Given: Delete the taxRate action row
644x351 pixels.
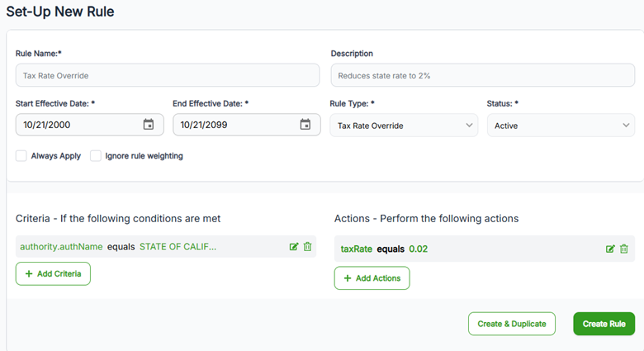Looking at the screenshot, I should coord(623,249).
